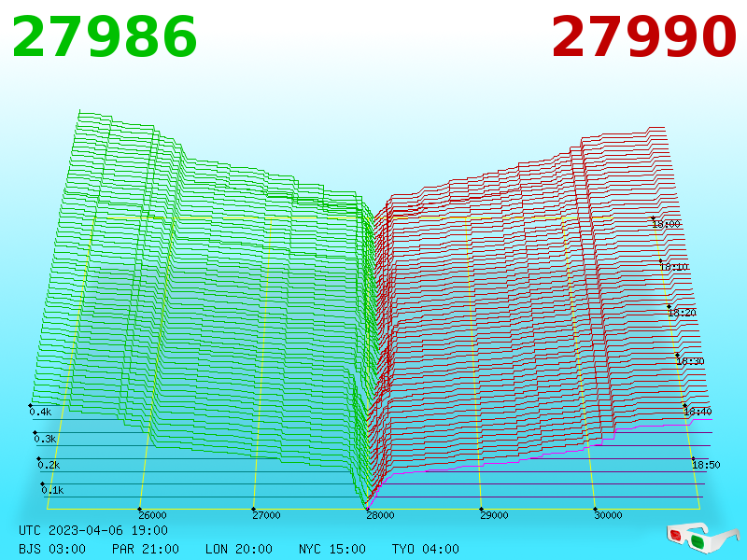The image size is (747, 560).
Task: Click the PAR 21:00 Paris time
Action: tap(146, 549)
